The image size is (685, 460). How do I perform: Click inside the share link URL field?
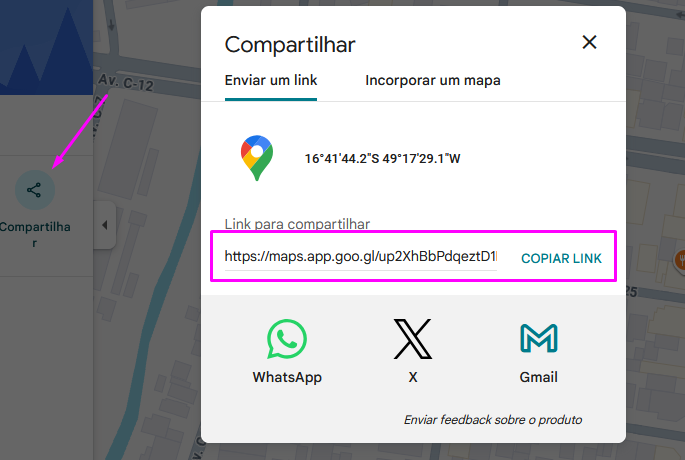(x=361, y=256)
